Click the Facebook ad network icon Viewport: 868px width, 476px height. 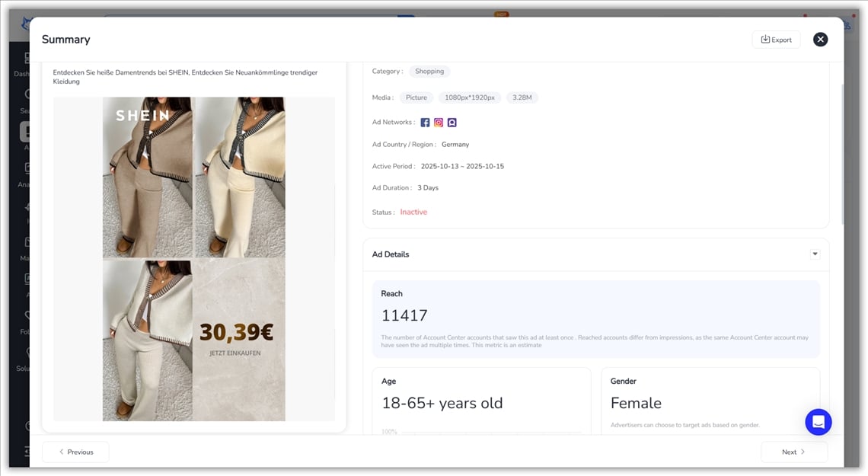point(425,123)
